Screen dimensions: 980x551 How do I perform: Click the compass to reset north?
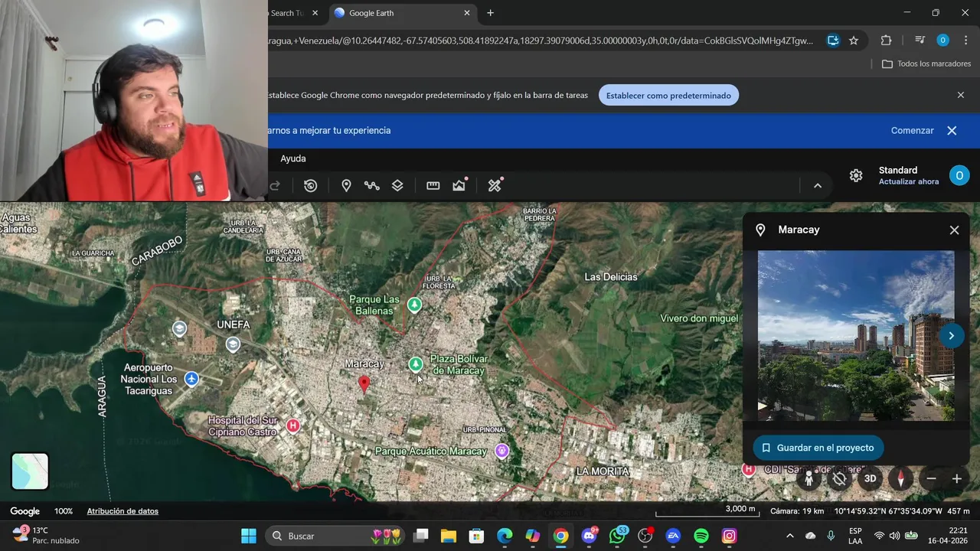pos(901,479)
